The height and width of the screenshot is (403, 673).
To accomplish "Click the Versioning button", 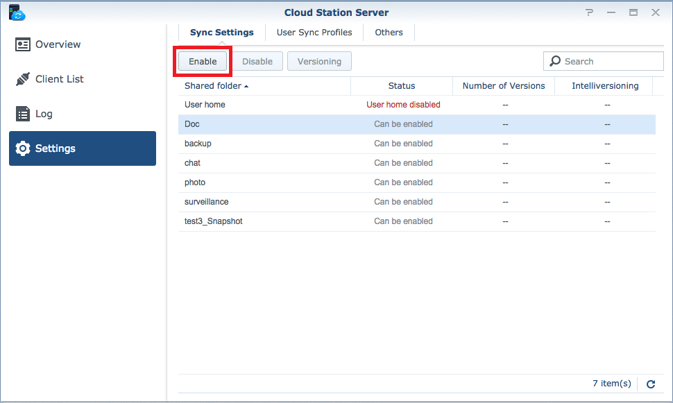I will click(318, 62).
